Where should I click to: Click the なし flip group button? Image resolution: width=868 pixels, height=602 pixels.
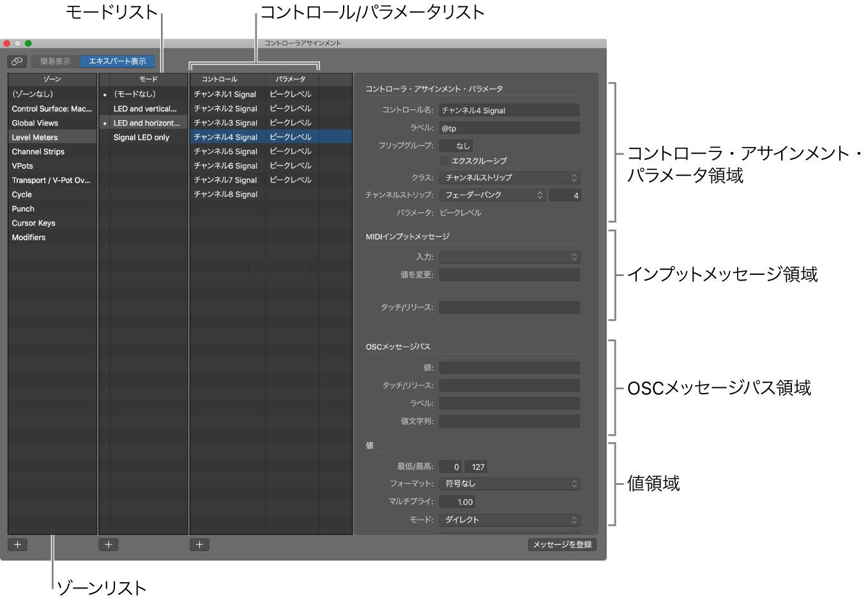point(457,145)
